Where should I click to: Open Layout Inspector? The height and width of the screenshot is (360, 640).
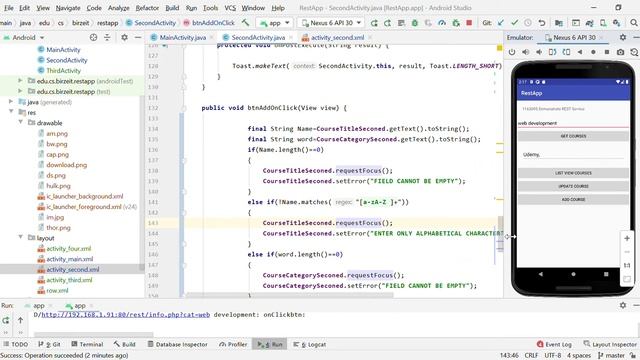(610, 344)
